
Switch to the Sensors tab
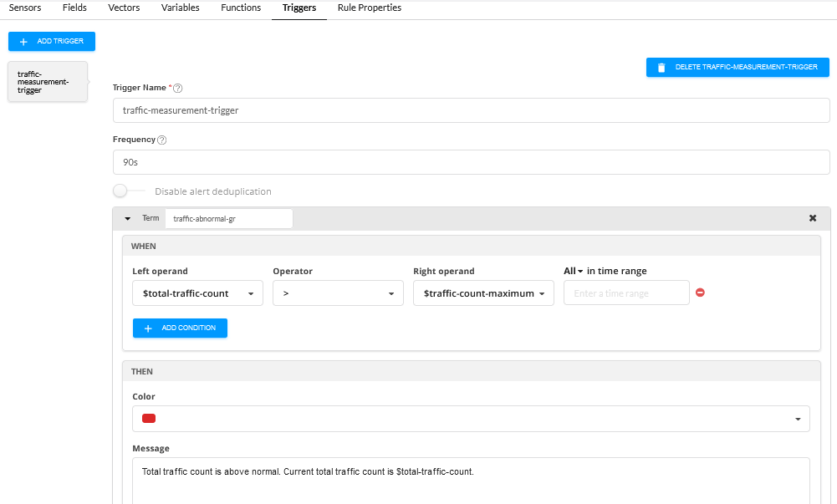25,8
